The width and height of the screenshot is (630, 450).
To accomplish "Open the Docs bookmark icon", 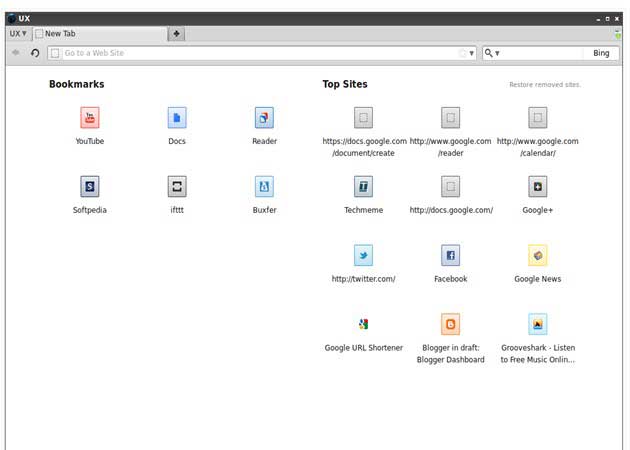I will tap(177, 118).
